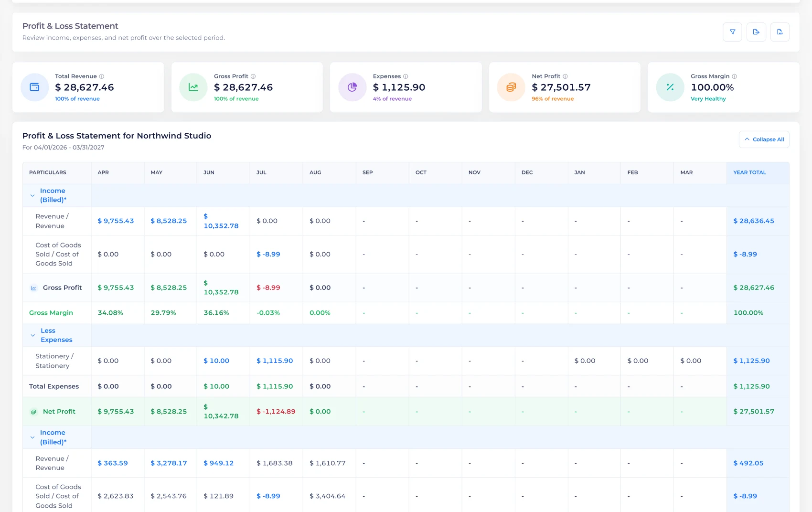
Task: Open year total revenue $ 28,636.45
Action: [x=754, y=221]
